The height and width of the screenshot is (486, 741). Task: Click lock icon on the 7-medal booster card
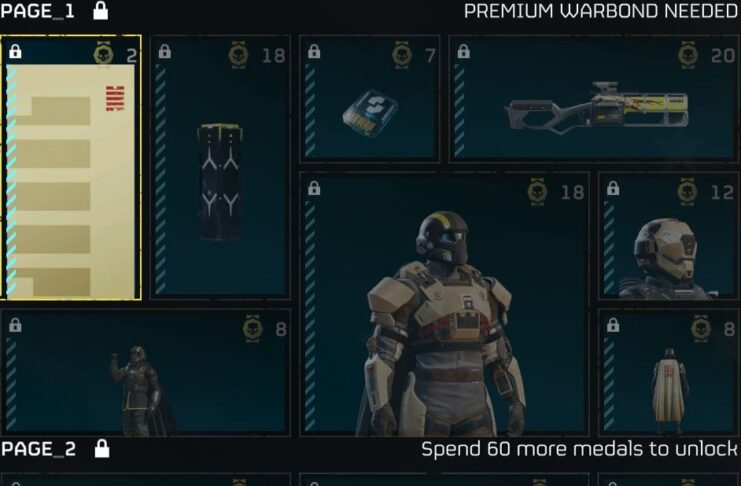[x=314, y=51]
